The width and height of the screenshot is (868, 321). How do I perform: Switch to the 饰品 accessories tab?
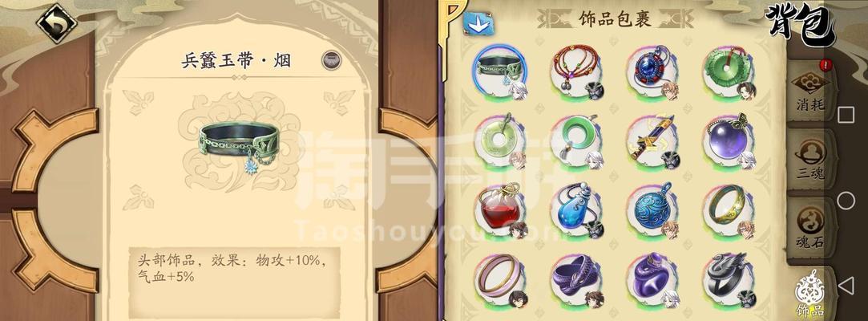coord(809,294)
